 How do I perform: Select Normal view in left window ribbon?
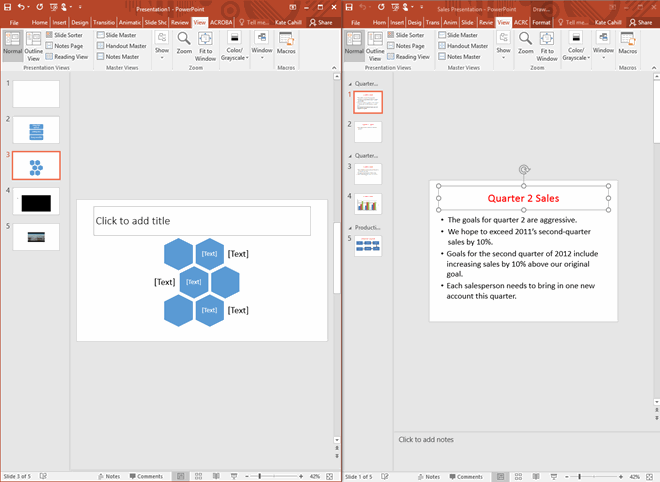coord(12,43)
